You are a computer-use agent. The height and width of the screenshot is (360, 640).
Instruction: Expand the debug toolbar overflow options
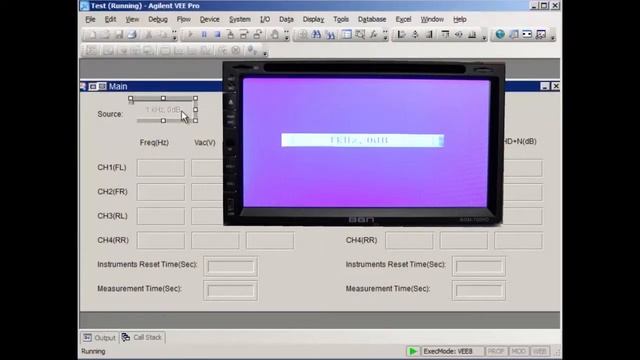click(287, 36)
